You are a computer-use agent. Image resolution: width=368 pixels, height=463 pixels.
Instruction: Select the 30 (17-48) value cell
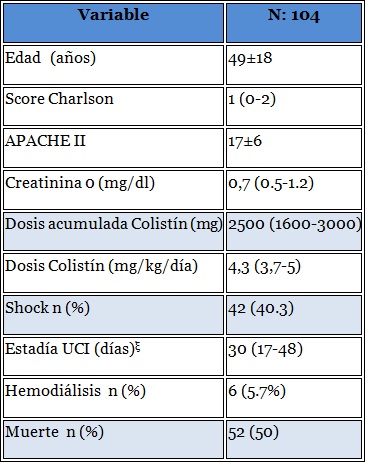point(294,356)
